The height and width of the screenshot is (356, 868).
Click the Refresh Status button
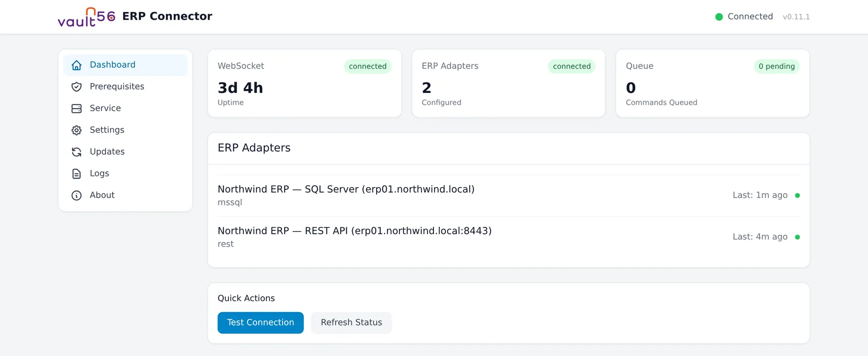click(x=352, y=323)
